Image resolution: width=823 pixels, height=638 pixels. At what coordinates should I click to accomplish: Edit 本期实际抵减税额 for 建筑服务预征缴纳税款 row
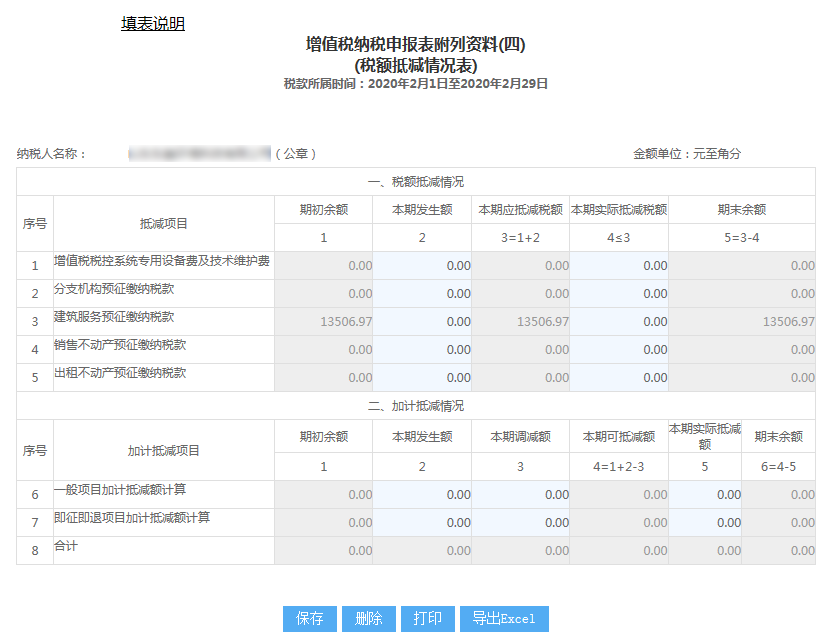[x=619, y=322]
